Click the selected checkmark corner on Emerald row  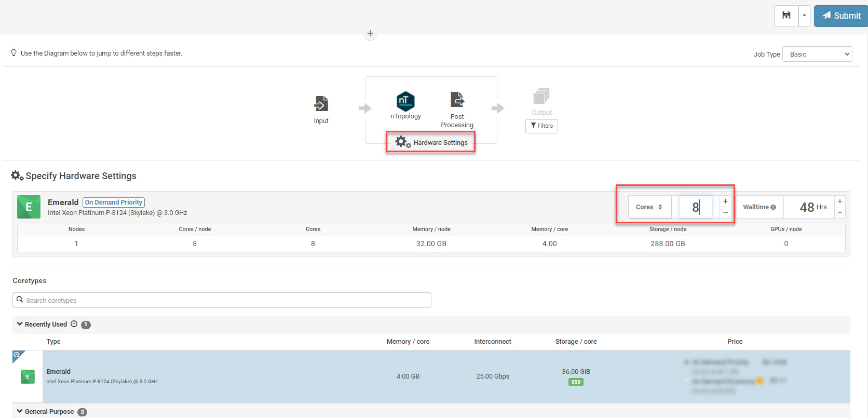[17, 355]
